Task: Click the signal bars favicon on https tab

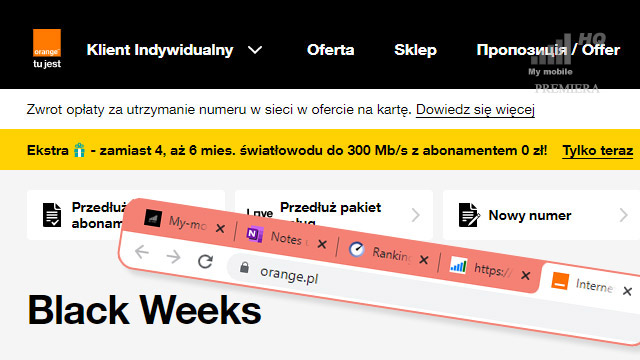Action: pos(458,265)
